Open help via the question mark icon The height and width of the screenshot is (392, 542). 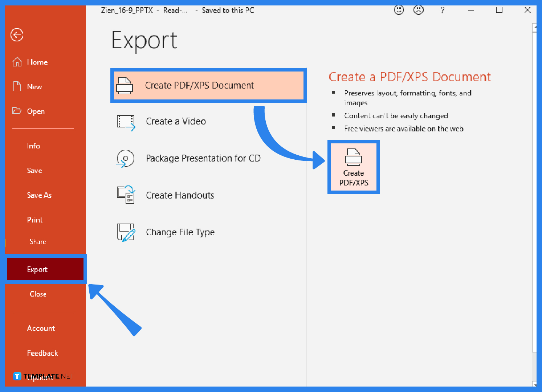point(442,10)
